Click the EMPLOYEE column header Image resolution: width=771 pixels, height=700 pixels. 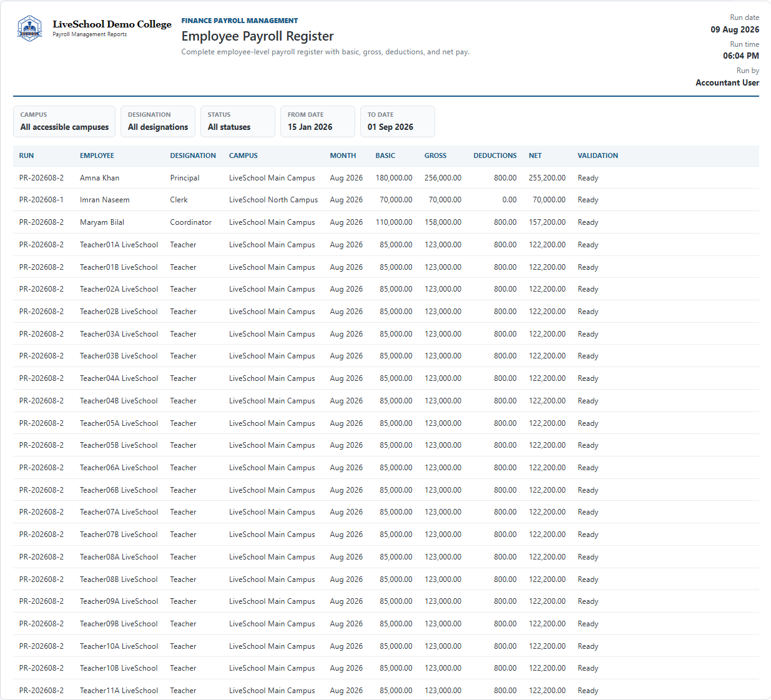97,155
